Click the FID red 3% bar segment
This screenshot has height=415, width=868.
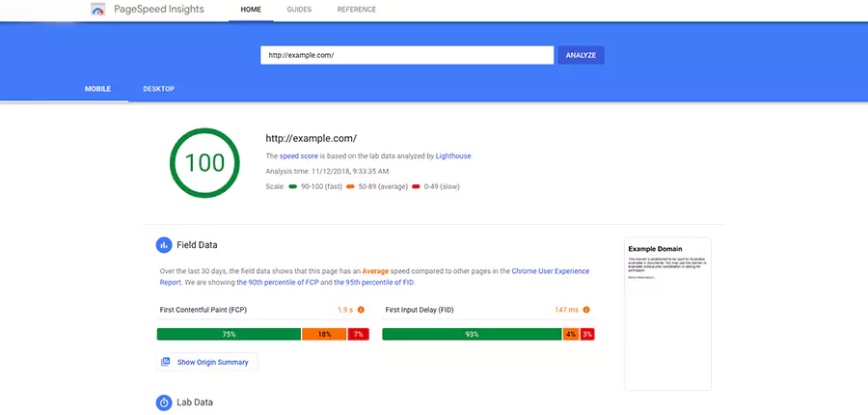pyautogui.click(x=587, y=334)
